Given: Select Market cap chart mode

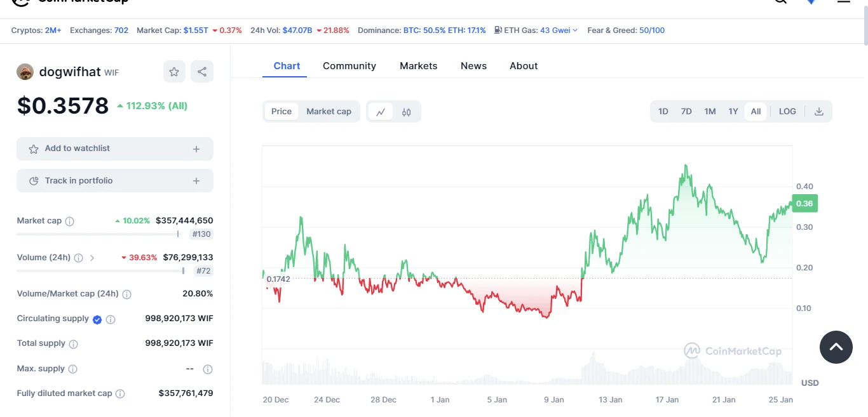Looking at the screenshot, I should point(329,112).
